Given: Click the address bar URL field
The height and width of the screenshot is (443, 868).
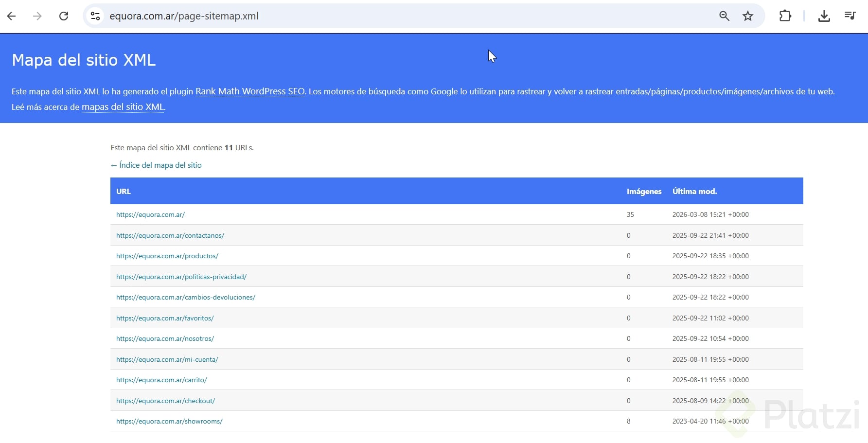Looking at the screenshot, I should 389,16.
